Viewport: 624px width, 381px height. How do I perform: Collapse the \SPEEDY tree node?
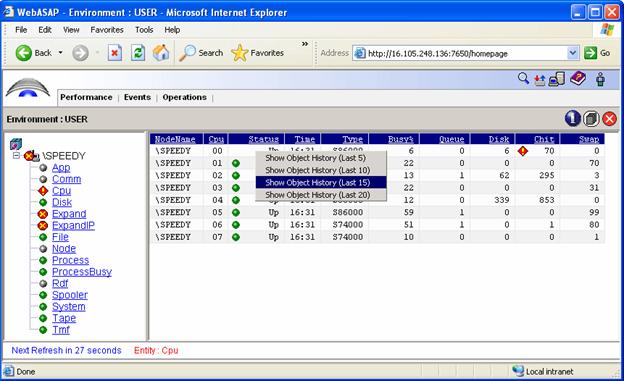point(16,155)
